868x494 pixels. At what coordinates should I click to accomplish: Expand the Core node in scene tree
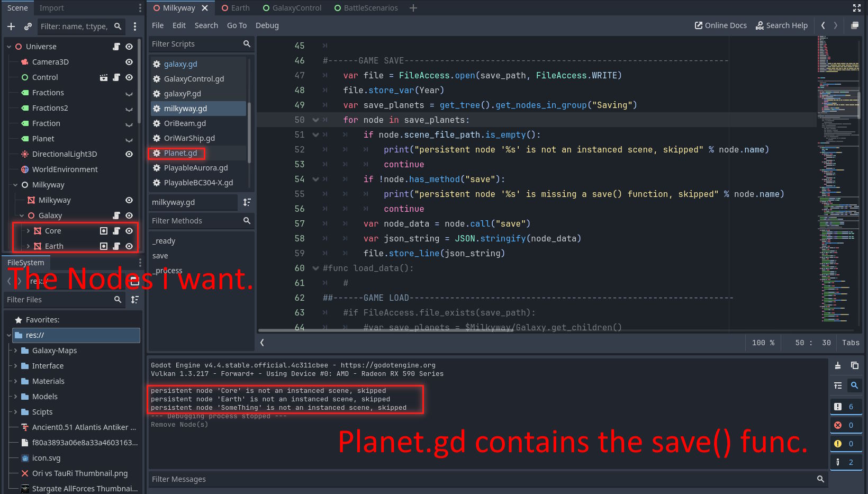pos(28,231)
